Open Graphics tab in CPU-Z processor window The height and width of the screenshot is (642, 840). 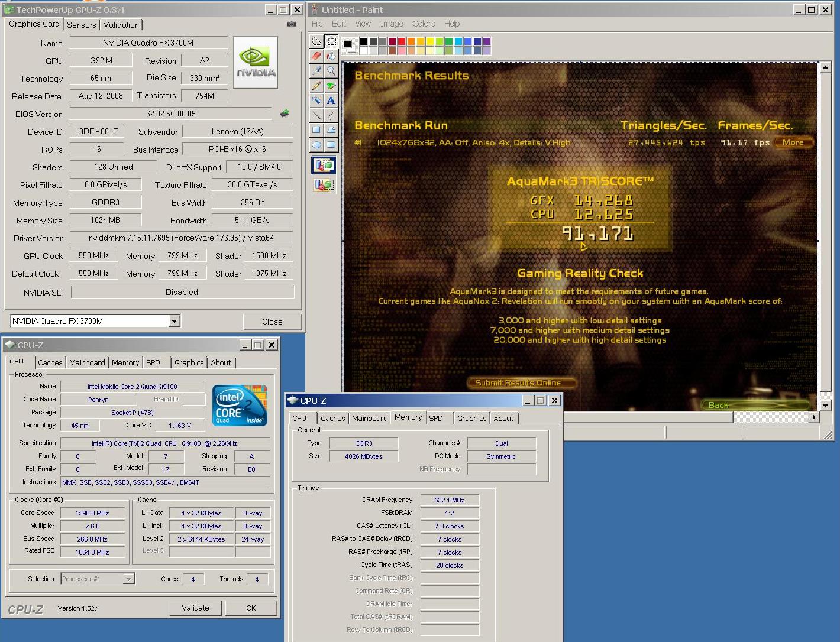click(189, 362)
